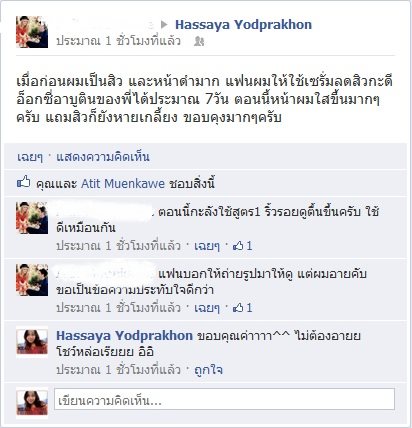412x428 pixels.
Task: Open Hassaya Yodprakhon name in her comment
Action: point(124,335)
